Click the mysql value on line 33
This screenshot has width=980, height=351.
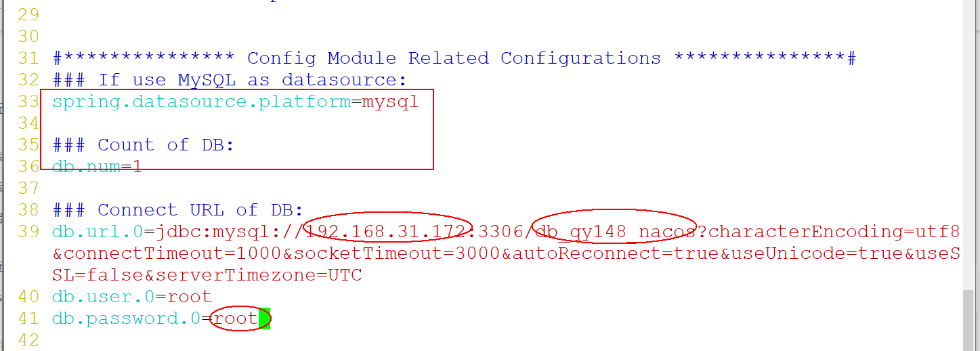(x=390, y=102)
